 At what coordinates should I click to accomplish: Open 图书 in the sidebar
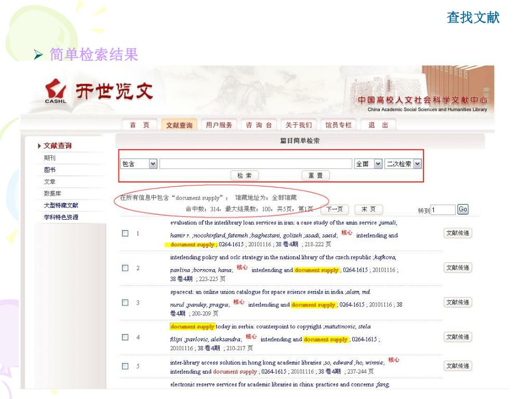point(49,170)
